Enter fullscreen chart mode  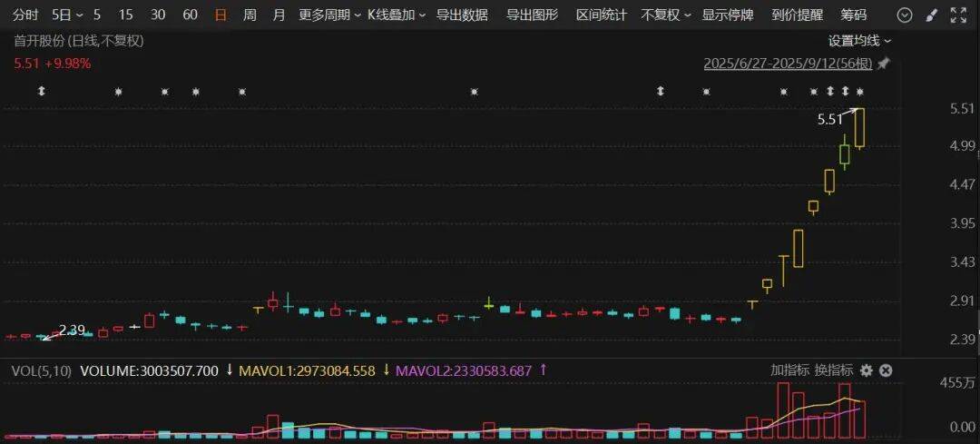(957, 15)
